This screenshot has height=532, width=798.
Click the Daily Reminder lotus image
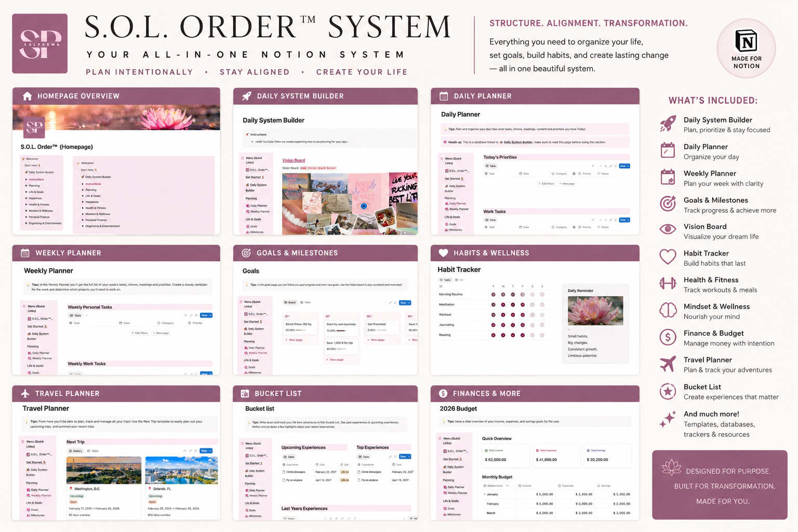595,311
